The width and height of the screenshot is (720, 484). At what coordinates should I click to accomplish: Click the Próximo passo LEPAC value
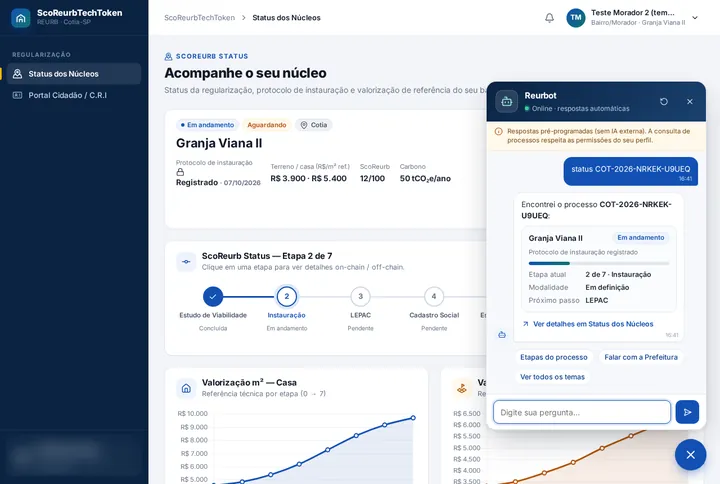(596, 300)
